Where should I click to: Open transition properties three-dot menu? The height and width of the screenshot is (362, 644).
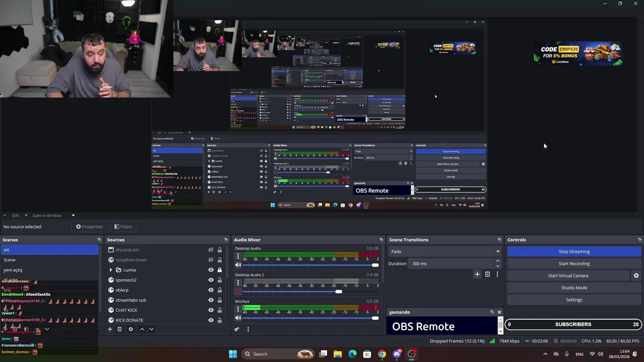(x=497, y=274)
